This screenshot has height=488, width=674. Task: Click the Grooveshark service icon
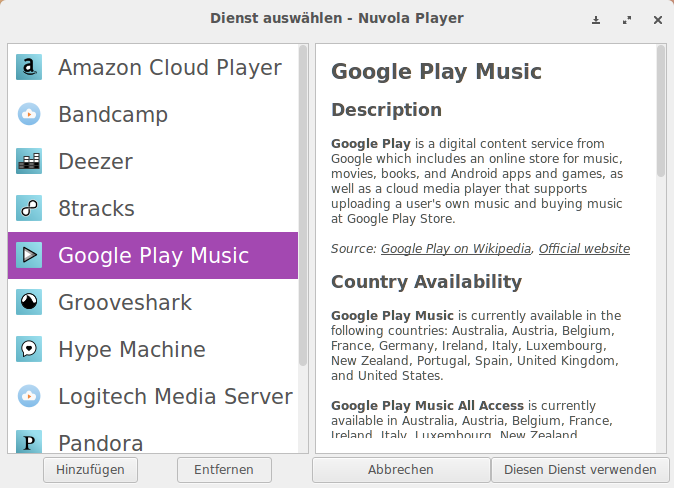(29, 302)
